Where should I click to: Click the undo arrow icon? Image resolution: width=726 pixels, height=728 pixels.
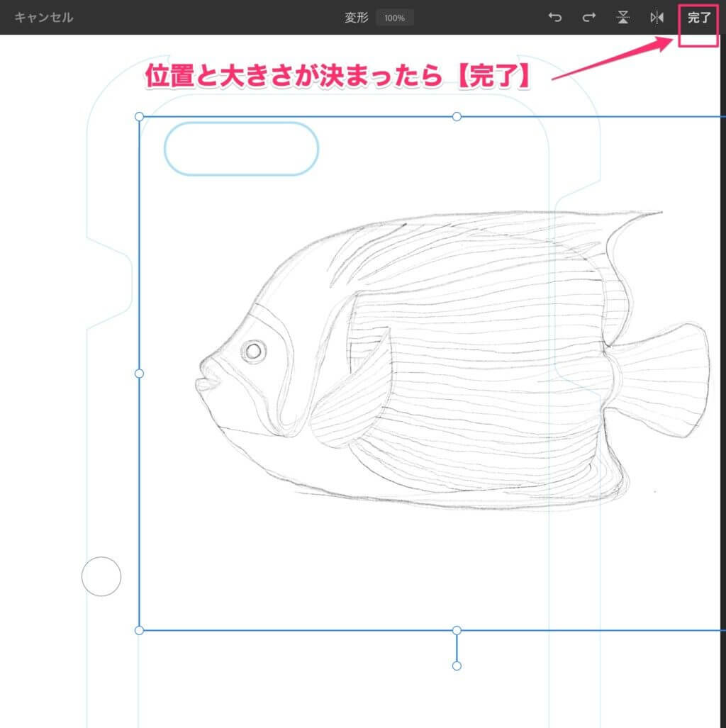point(555,18)
